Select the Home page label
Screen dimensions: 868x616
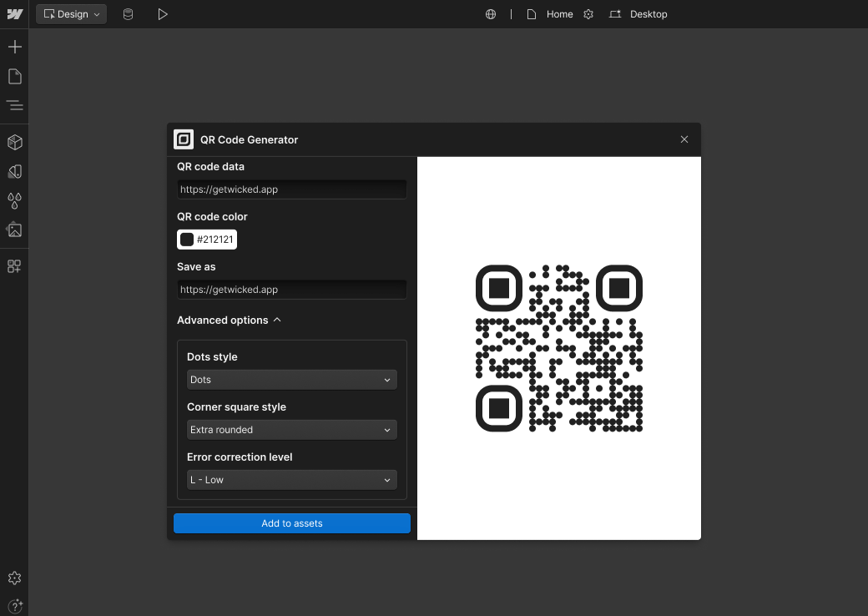pyautogui.click(x=560, y=14)
